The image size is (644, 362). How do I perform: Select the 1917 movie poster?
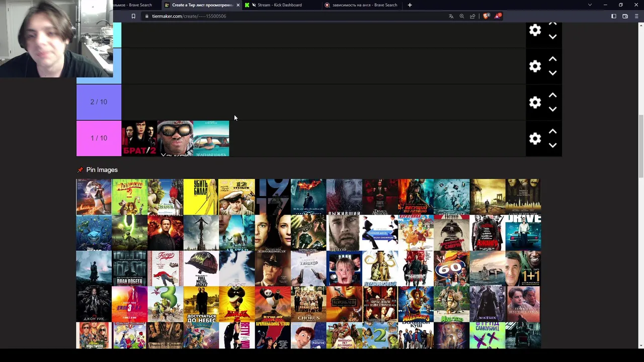(273, 197)
